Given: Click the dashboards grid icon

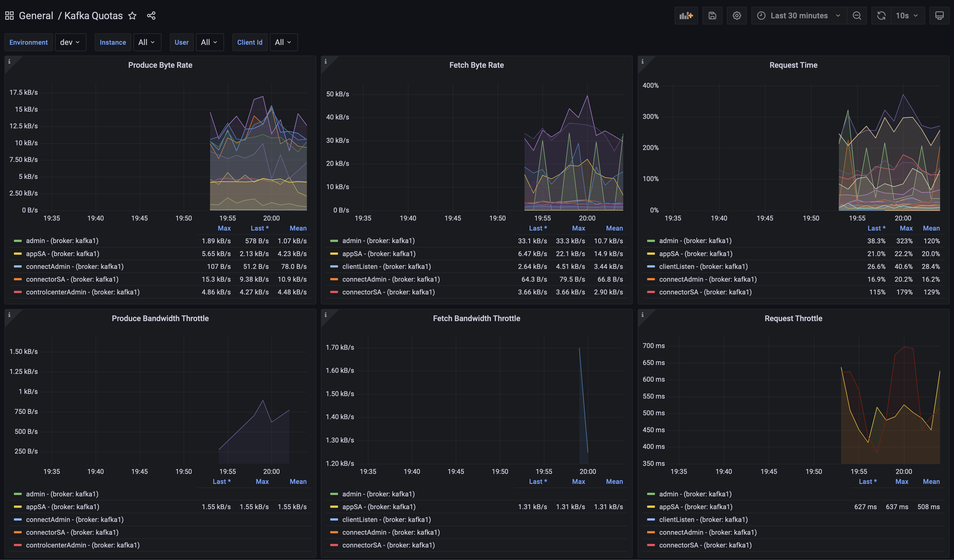Looking at the screenshot, I should coord(9,16).
